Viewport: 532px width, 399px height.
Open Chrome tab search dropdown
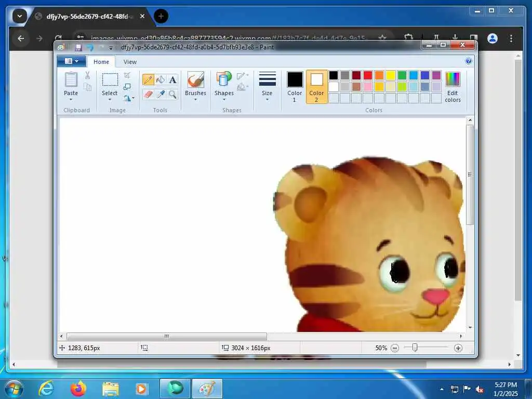20,16
